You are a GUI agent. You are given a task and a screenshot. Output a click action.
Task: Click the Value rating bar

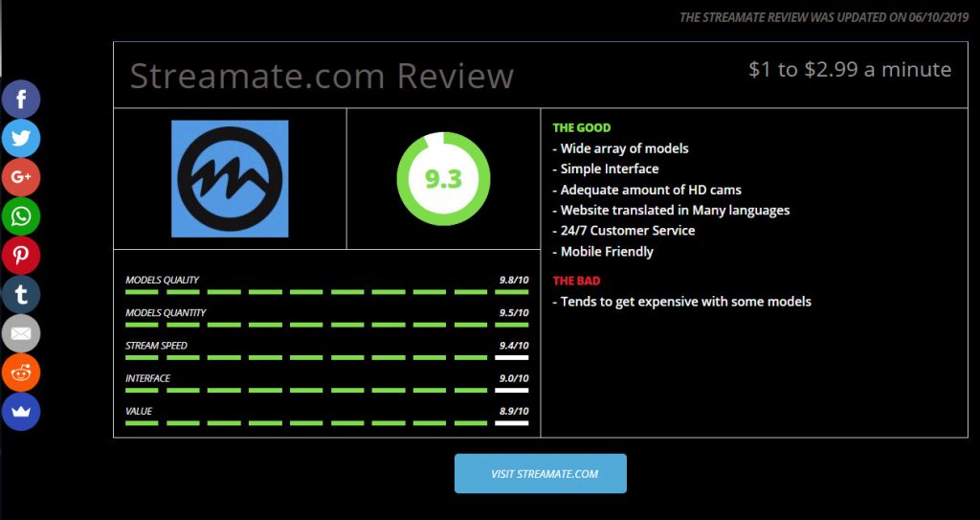326,422
